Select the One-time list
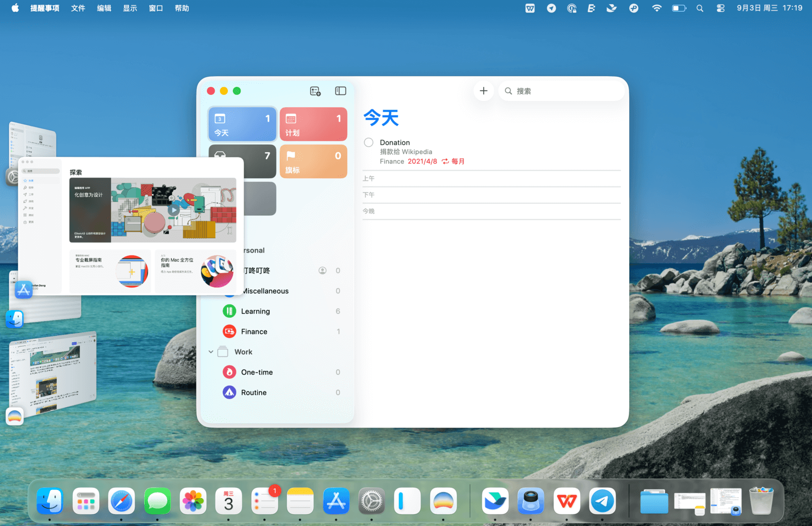Screen dimensions: 812x526 pyautogui.click(x=257, y=372)
